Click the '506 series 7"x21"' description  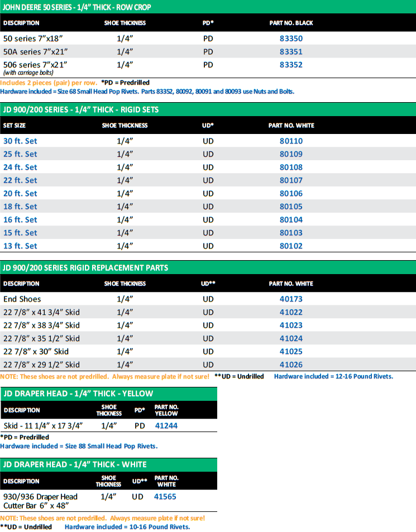(x=35, y=64)
